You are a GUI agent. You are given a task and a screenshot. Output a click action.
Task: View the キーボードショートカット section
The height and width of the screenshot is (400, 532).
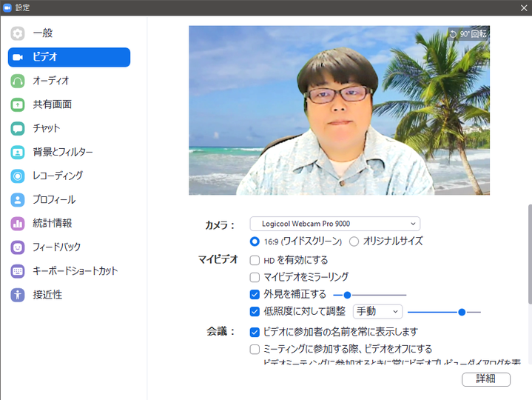click(x=69, y=271)
